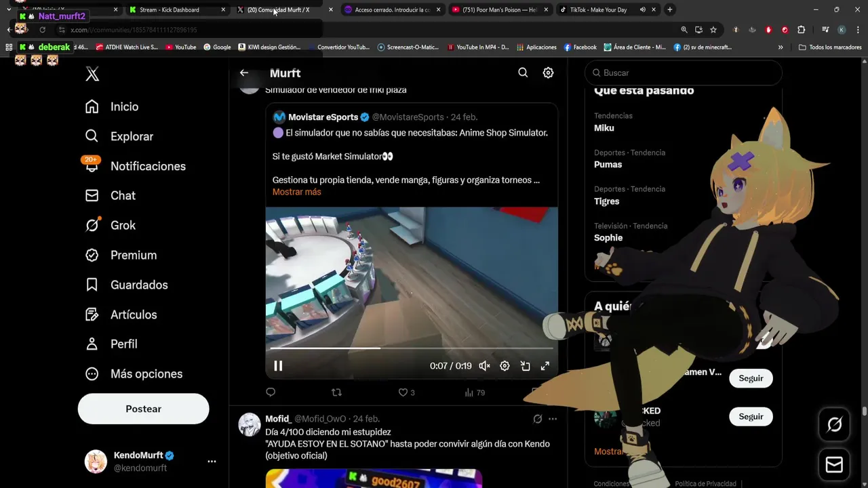Open the apps grid in bookmarks bar
This screenshot has height=488, width=868.
9,47
